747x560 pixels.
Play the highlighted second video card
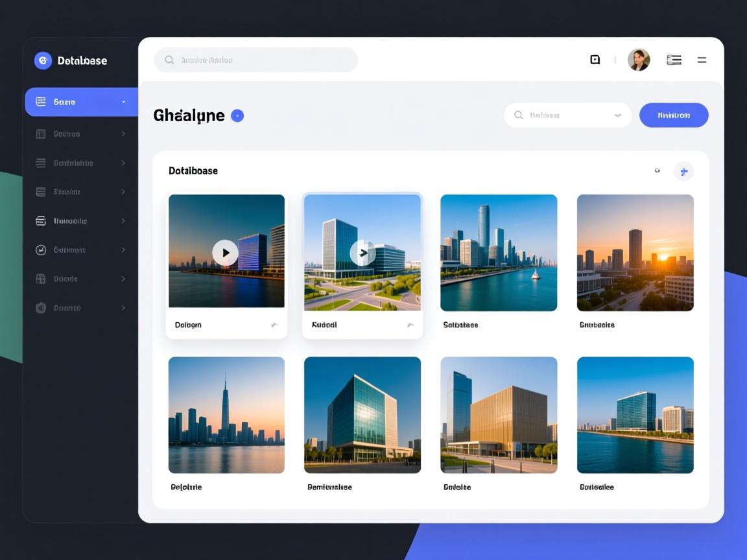pyautogui.click(x=362, y=253)
